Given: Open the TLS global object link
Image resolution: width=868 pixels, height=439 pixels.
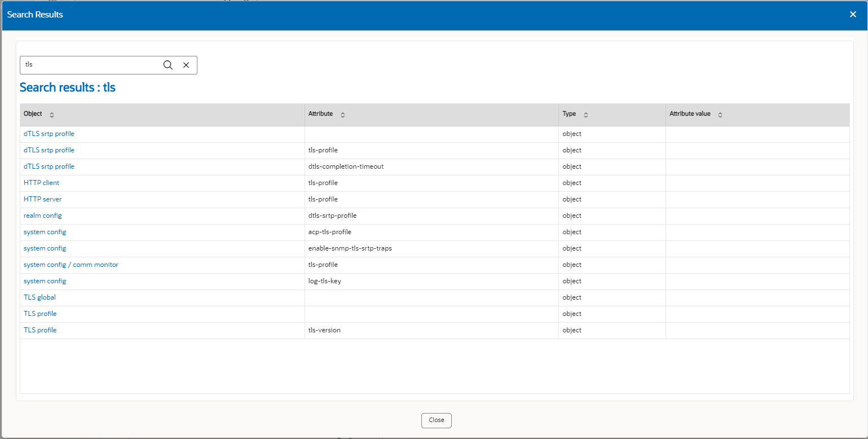Looking at the screenshot, I should pyautogui.click(x=39, y=297).
